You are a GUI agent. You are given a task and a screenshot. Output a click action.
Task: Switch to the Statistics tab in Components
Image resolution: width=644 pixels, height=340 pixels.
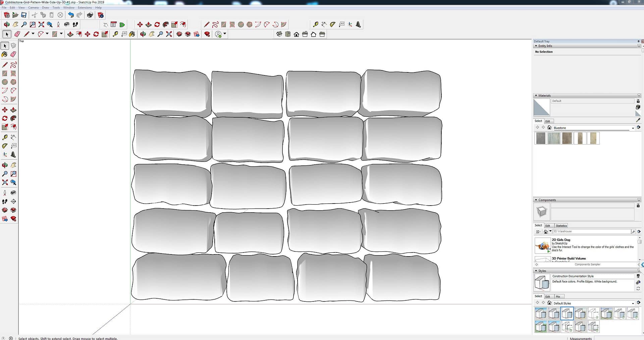(561, 226)
